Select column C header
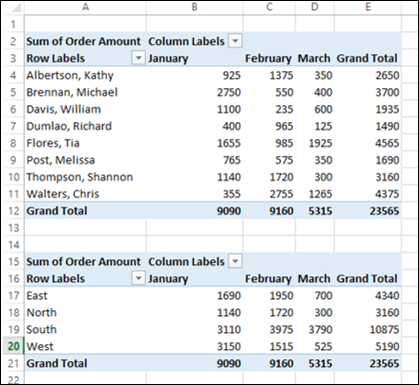The height and width of the screenshot is (385, 419). click(269, 7)
